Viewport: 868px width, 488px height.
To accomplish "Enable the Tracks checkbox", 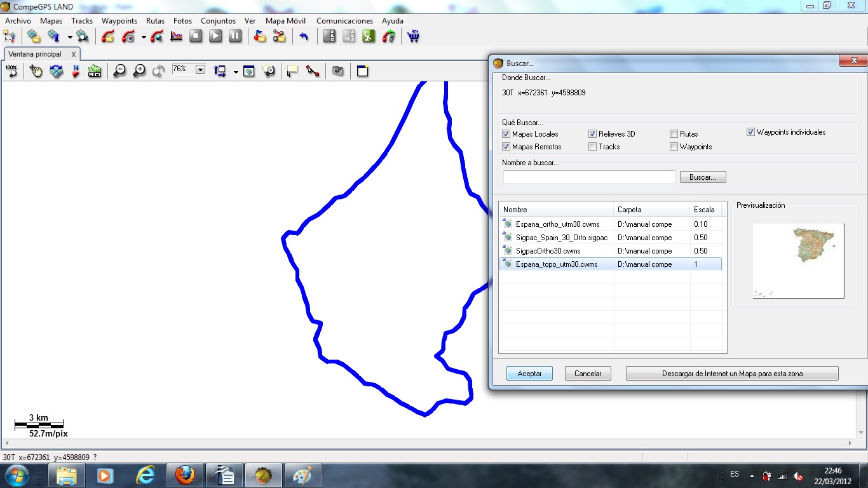I will (592, 147).
